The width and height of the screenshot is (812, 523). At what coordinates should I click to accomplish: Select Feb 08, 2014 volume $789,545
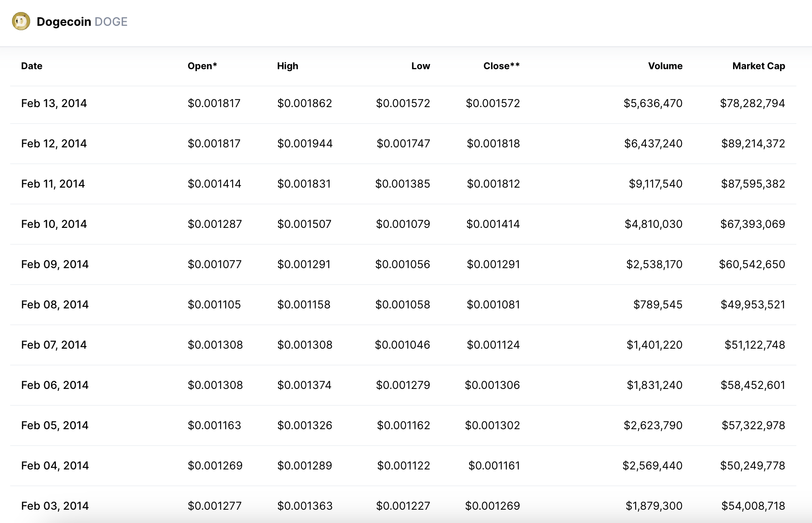(x=658, y=304)
